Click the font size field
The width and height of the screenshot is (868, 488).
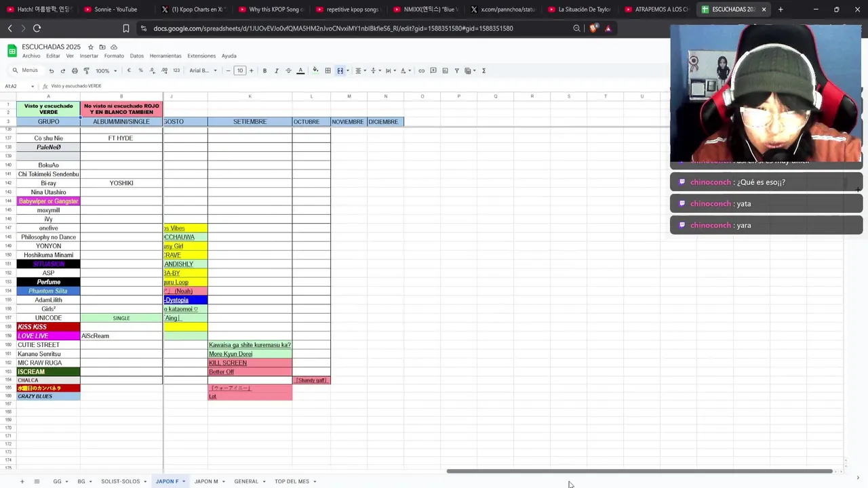click(x=239, y=70)
